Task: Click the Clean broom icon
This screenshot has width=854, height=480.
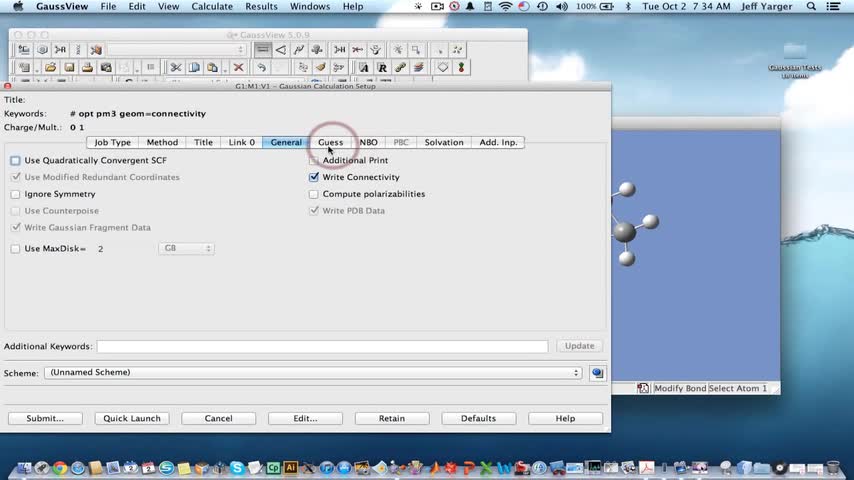Action: click(320, 68)
